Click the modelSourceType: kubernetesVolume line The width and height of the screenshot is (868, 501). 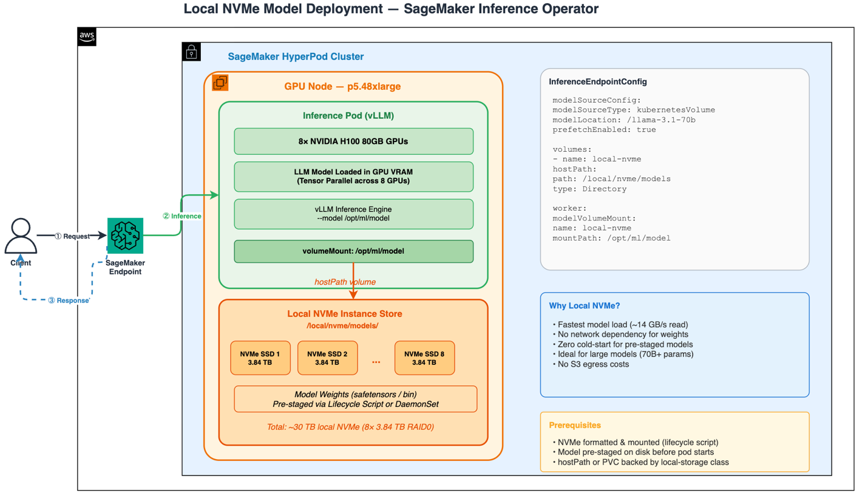click(634, 110)
